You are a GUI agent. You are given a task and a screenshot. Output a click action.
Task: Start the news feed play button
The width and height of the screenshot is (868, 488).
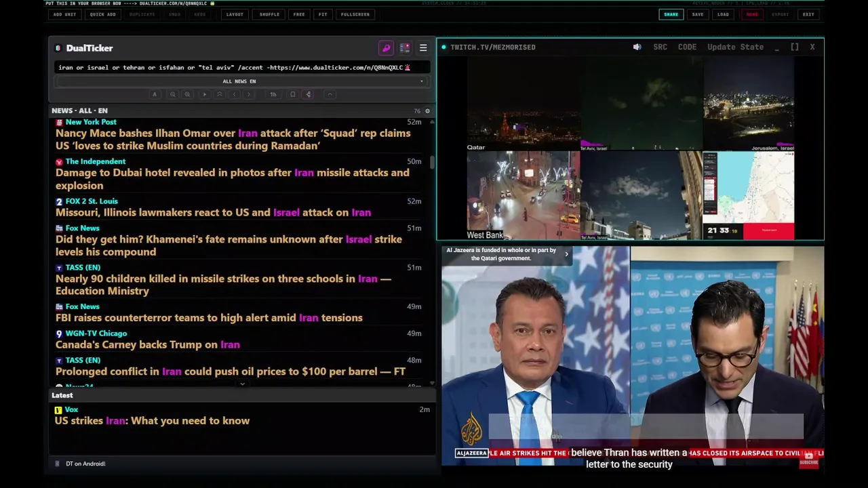coord(204,94)
